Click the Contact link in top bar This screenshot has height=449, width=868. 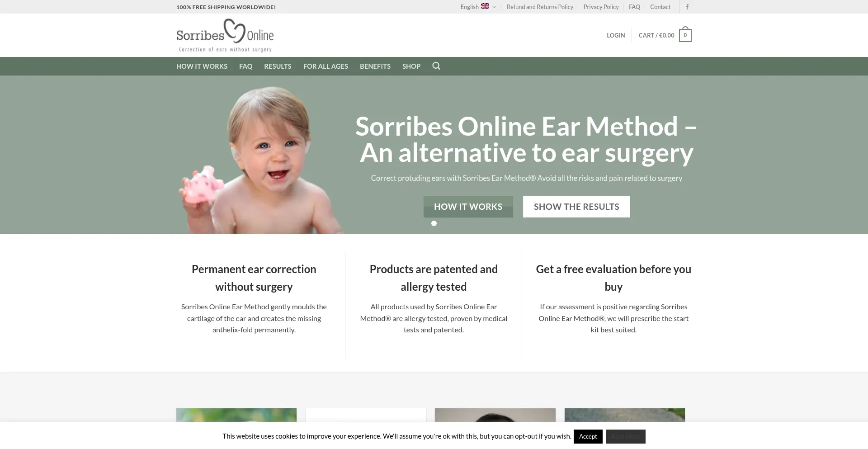[660, 7]
